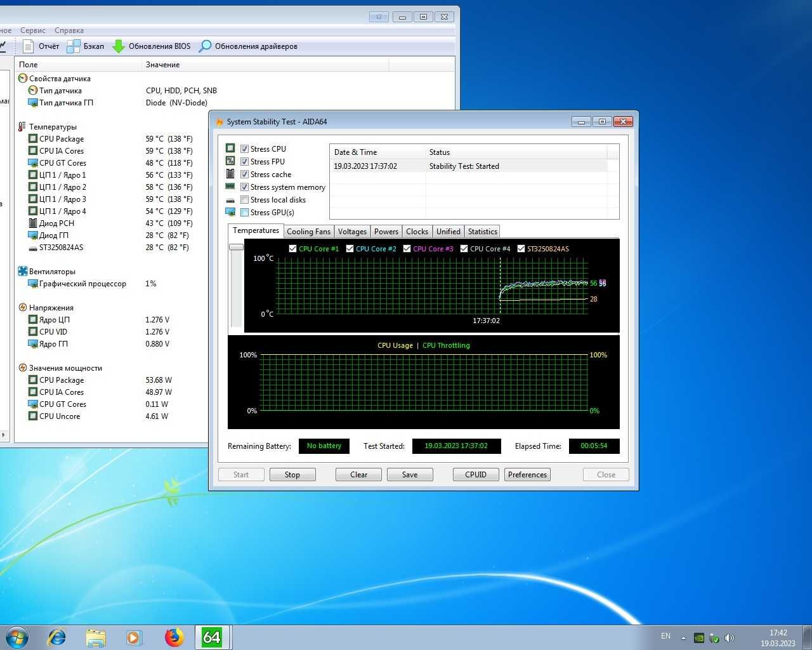Click the temperature graph scale slider
Image resolution: width=812 pixels, height=650 pixels.
[x=237, y=247]
